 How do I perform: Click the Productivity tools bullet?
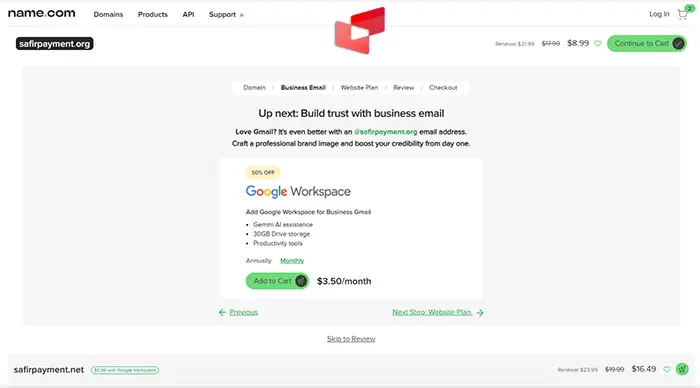278,243
